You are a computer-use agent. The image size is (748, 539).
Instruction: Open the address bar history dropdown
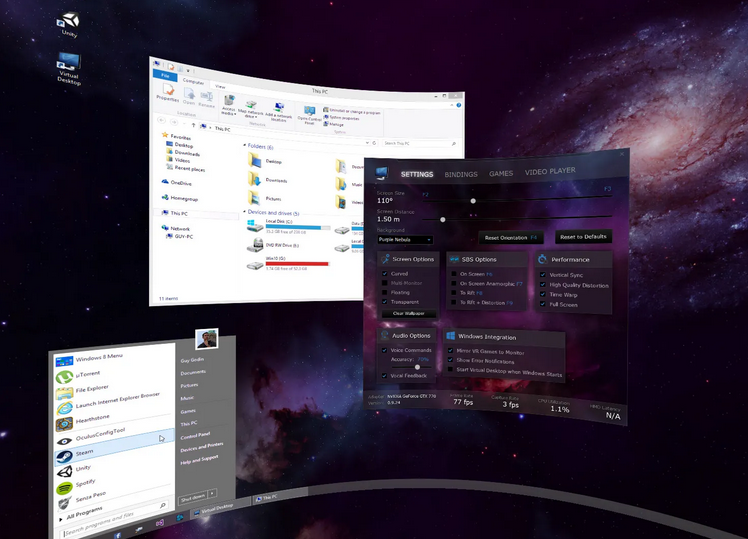point(367,142)
